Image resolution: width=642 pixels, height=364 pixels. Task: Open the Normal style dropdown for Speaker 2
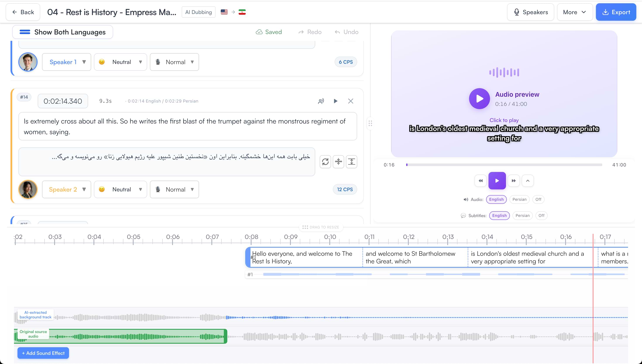tap(174, 189)
